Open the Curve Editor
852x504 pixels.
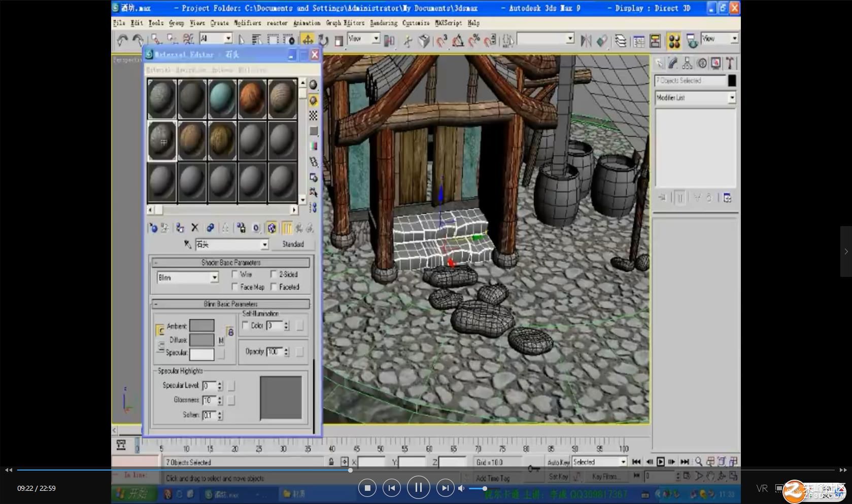639,41
